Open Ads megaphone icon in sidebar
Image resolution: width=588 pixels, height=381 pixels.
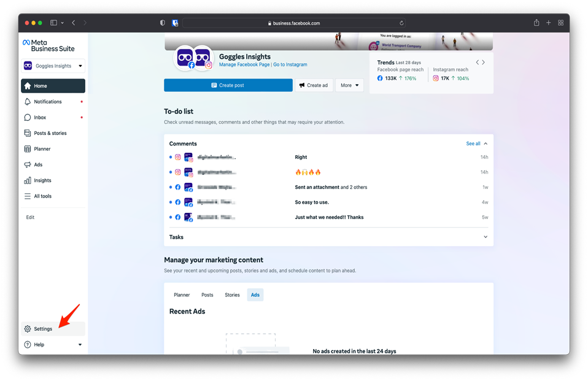(28, 164)
